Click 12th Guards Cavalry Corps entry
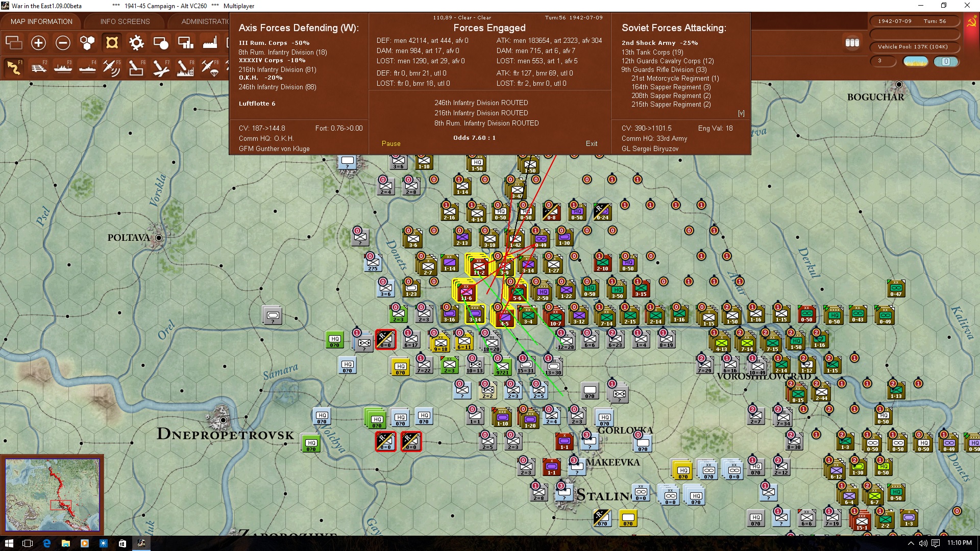Viewport: 980px width, 551px height. pyautogui.click(x=668, y=61)
